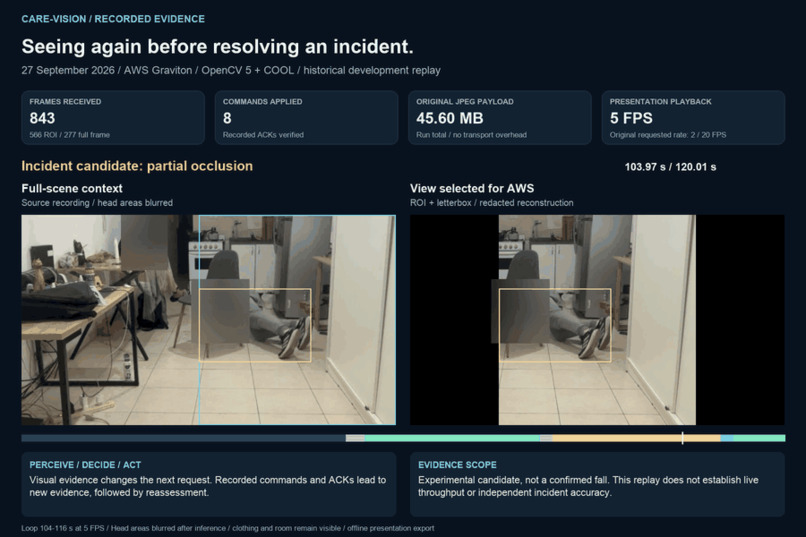Click the yellow detection box in the full-scene frame
This screenshot has width=806, height=537.
pos(255,325)
